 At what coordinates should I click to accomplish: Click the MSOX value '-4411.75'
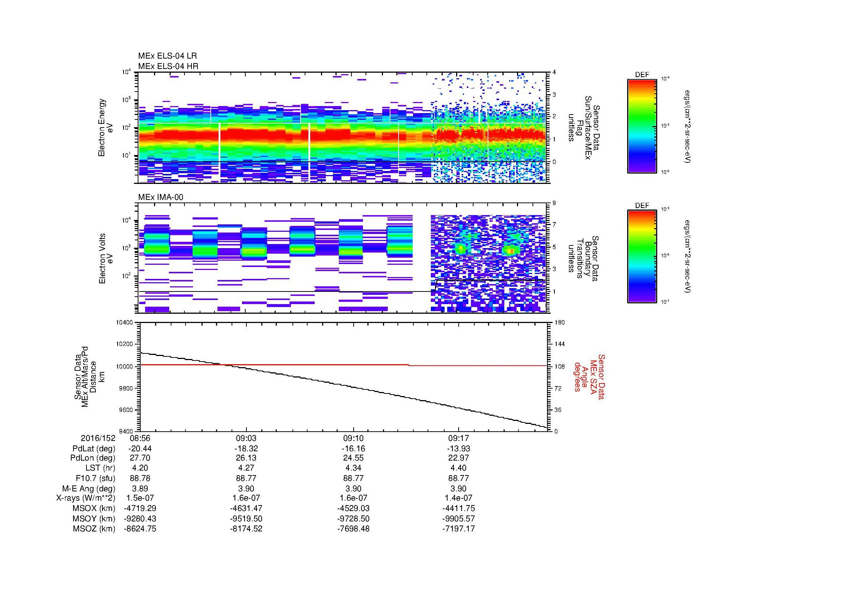pos(459,508)
